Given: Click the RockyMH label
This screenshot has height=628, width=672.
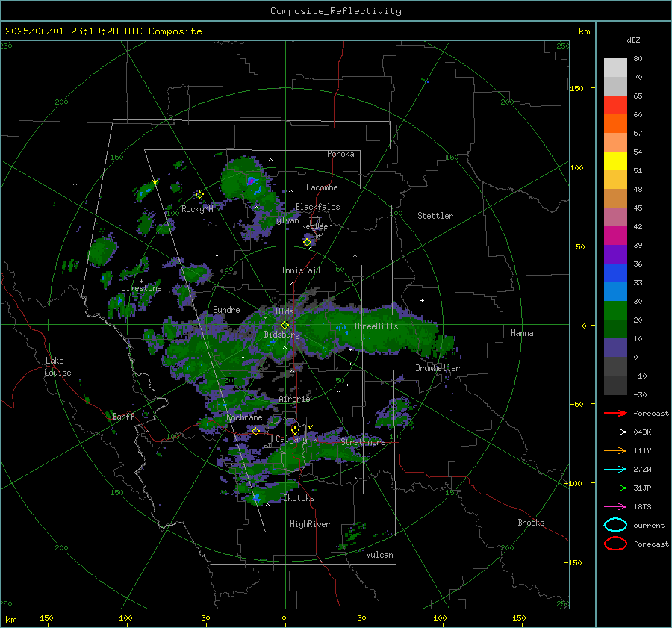Looking at the screenshot, I should click(x=197, y=209).
